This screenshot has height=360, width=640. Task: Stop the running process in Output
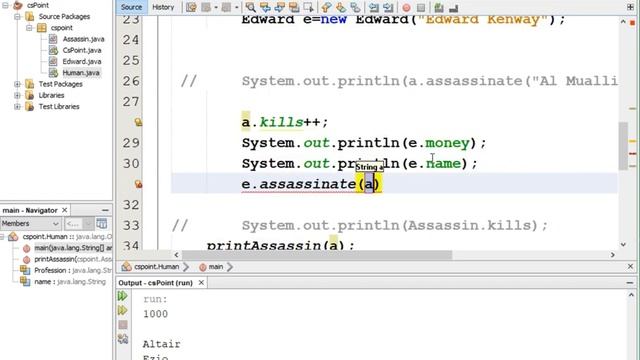(x=122, y=324)
